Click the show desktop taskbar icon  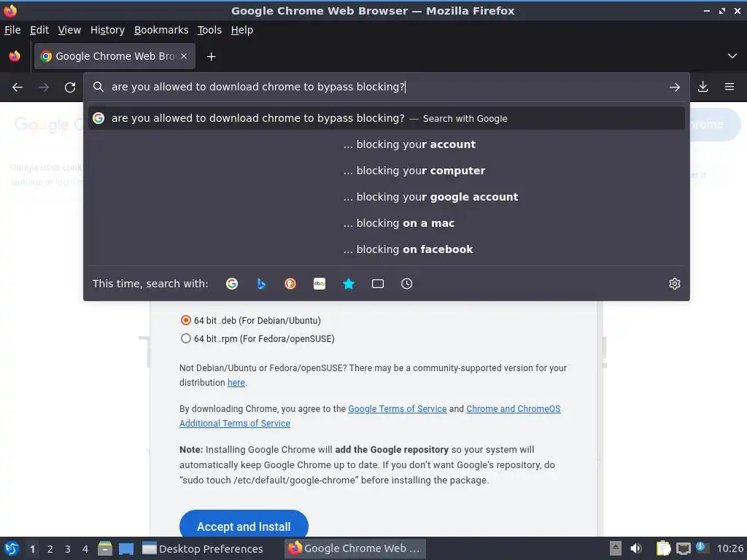click(x=126, y=548)
